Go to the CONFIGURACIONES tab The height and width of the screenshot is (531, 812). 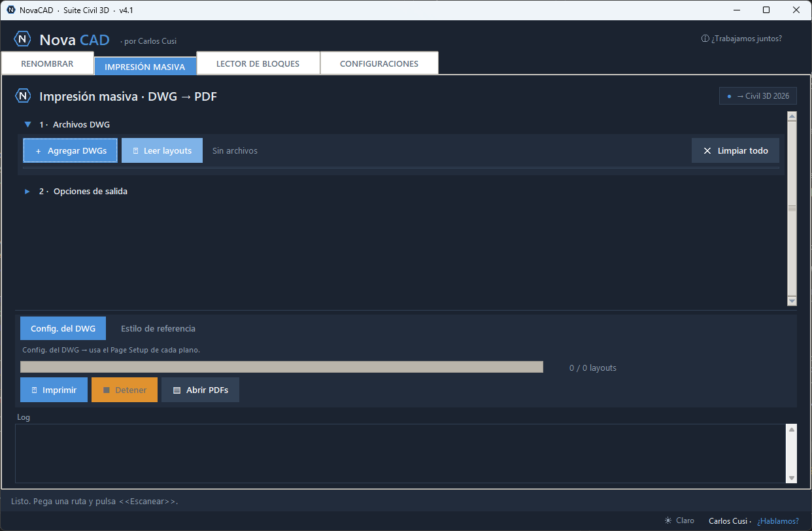379,64
